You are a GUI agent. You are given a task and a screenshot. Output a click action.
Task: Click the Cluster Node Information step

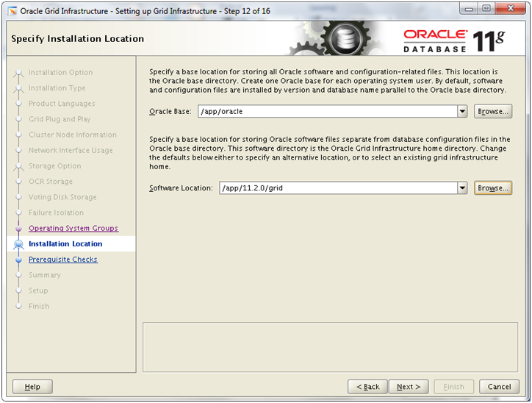(x=73, y=135)
